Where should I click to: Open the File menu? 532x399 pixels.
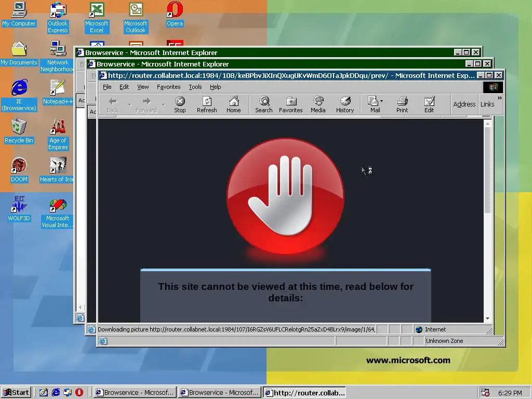(107, 87)
